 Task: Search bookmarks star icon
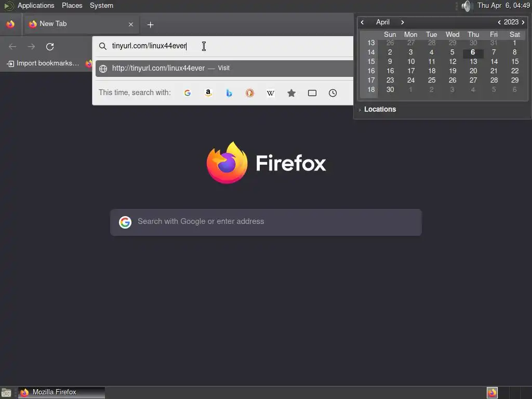point(291,93)
